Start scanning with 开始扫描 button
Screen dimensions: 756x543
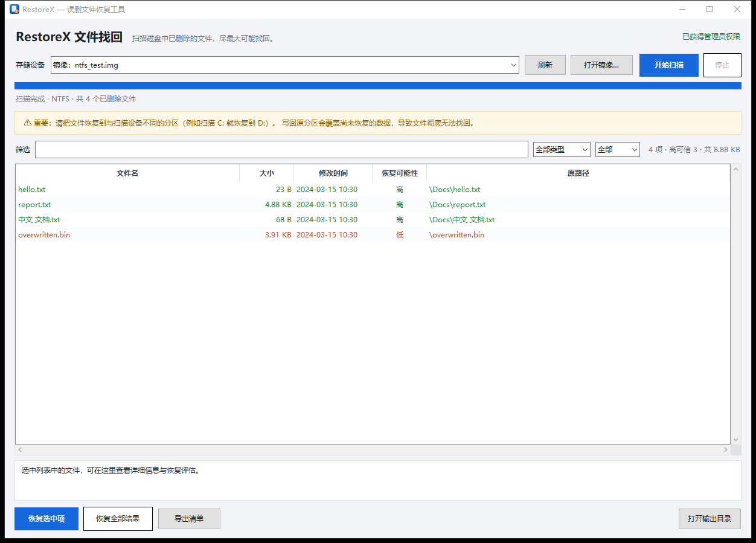click(x=669, y=65)
